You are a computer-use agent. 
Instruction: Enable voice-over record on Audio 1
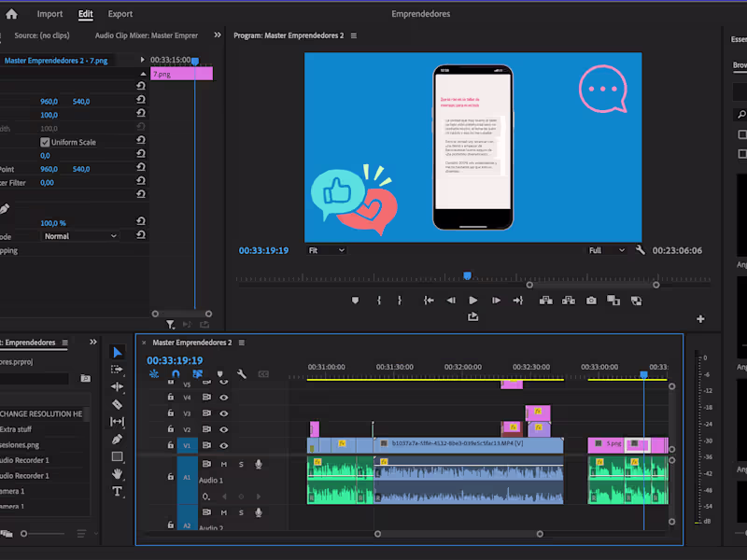click(259, 464)
